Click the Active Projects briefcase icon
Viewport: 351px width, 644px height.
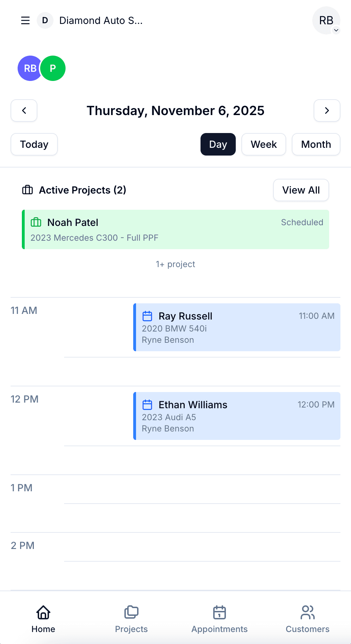pos(27,190)
